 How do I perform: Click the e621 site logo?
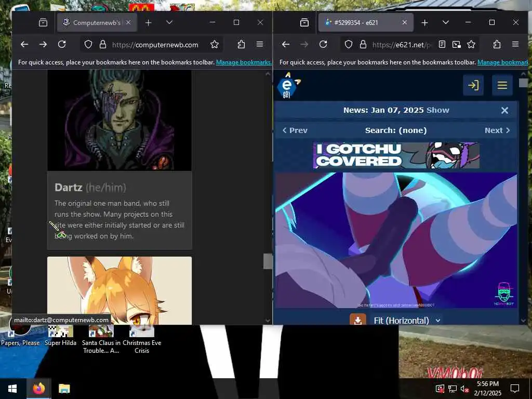coord(288,85)
